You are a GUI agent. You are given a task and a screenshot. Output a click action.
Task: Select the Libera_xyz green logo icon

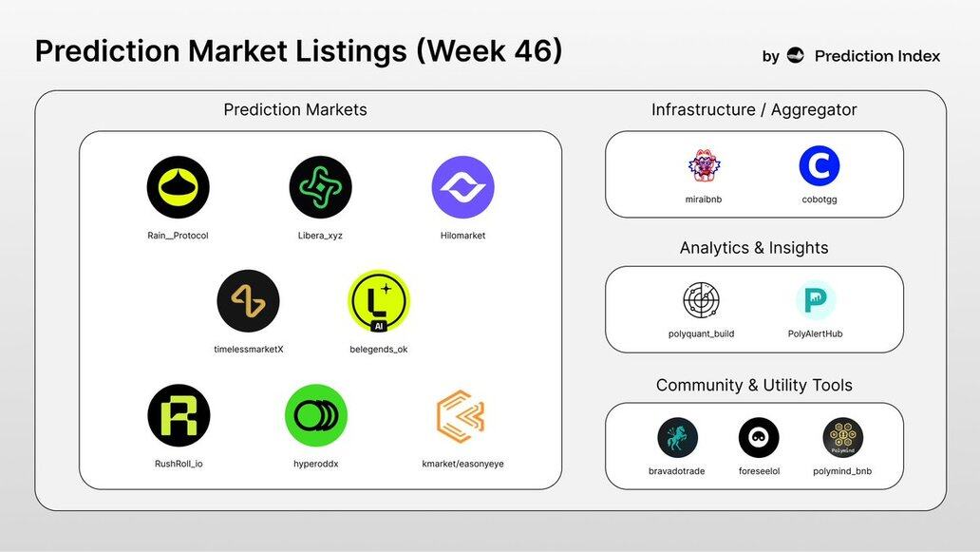click(320, 187)
